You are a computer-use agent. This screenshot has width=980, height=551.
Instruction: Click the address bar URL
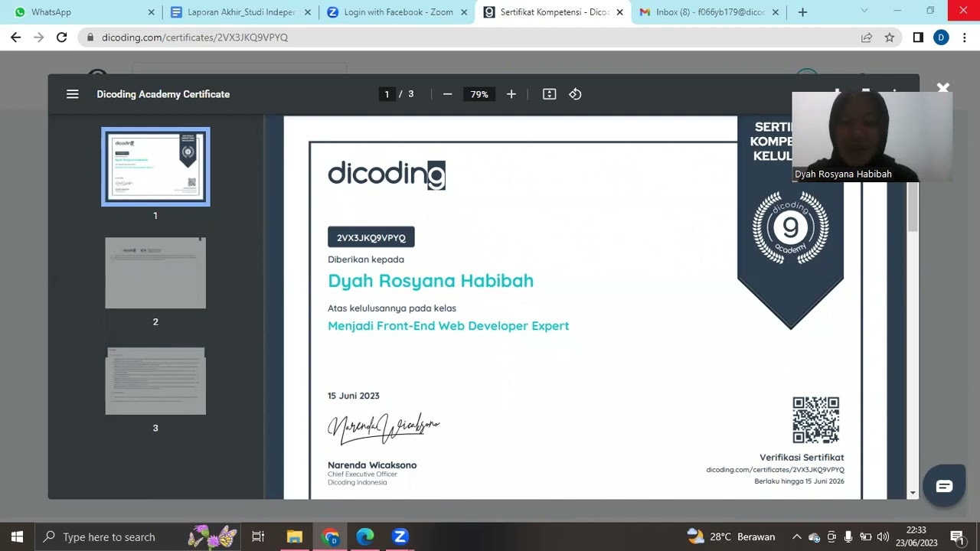[195, 37]
